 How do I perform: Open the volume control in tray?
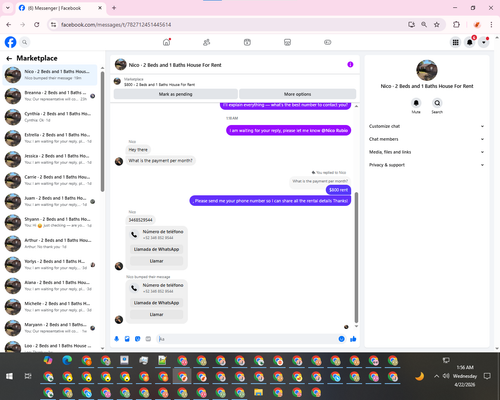pyautogui.click(x=446, y=376)
